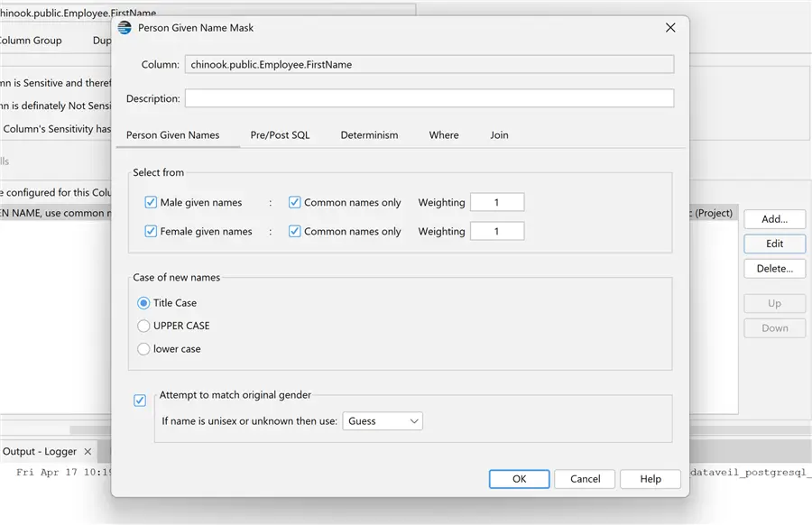Select Title Case radio button
The width and height of the screenshot is (812, 525).
click(143, 303)
